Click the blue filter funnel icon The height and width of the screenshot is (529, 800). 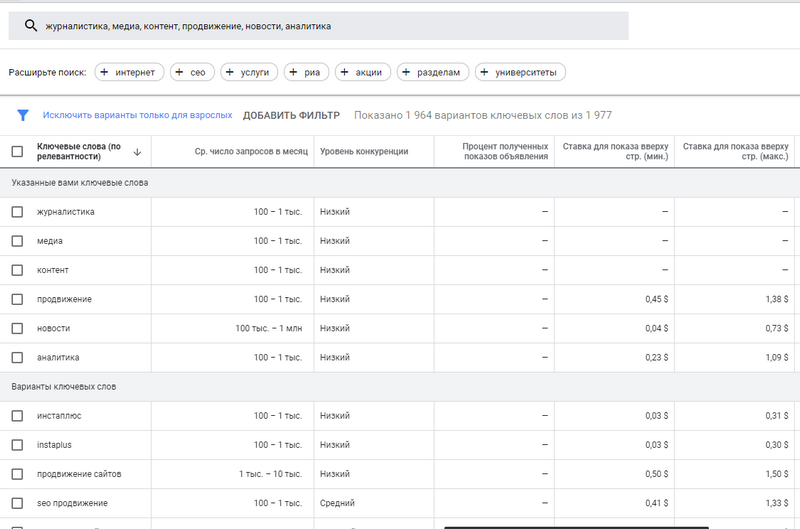tap(23, 115)
